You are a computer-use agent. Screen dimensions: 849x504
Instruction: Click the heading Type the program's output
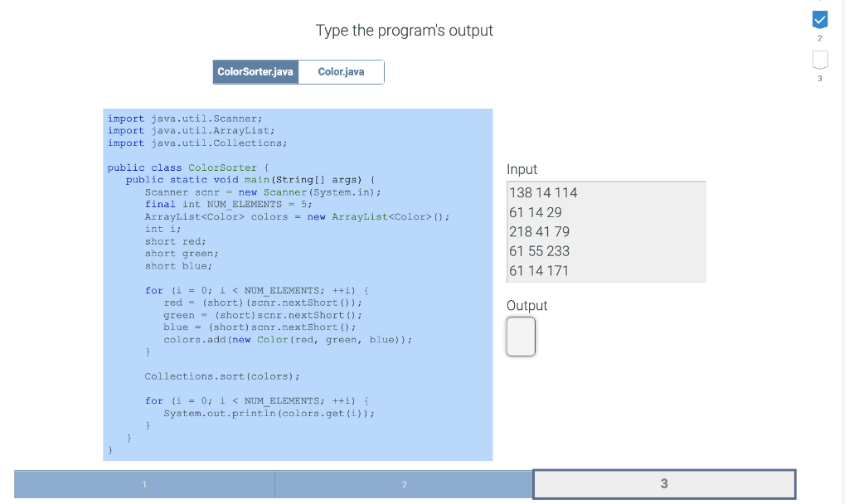pyautogui.click(x=404, y=30)
